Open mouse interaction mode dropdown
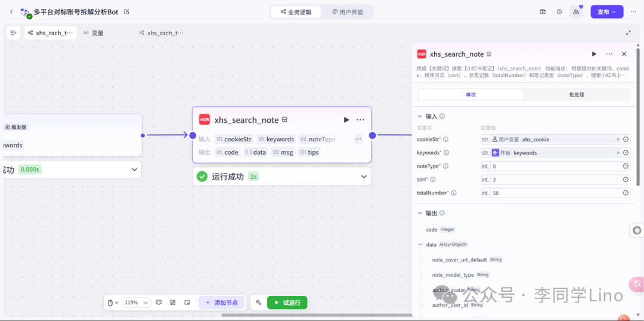644x321 pixels. coord(113,303)
